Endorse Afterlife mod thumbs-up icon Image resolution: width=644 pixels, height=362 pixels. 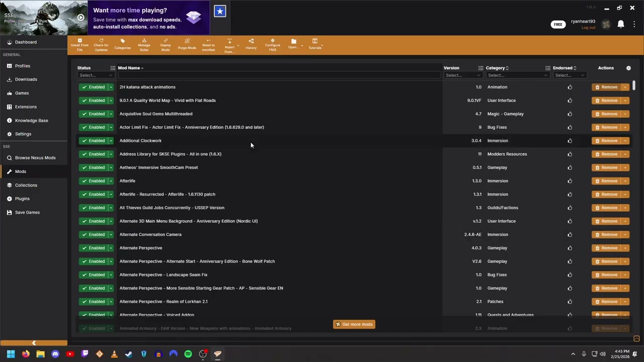(570, 181)
